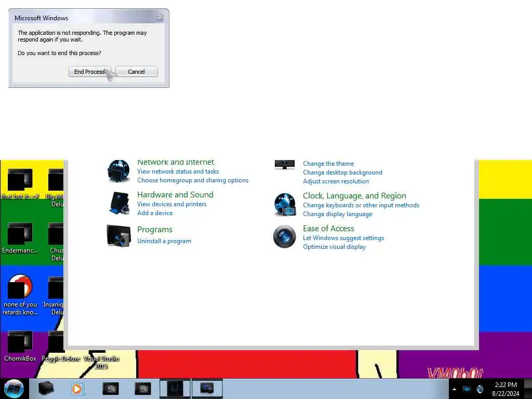Open the Network and Internet heading
Viewport: 532px width, 399px height.
[176, 162]
